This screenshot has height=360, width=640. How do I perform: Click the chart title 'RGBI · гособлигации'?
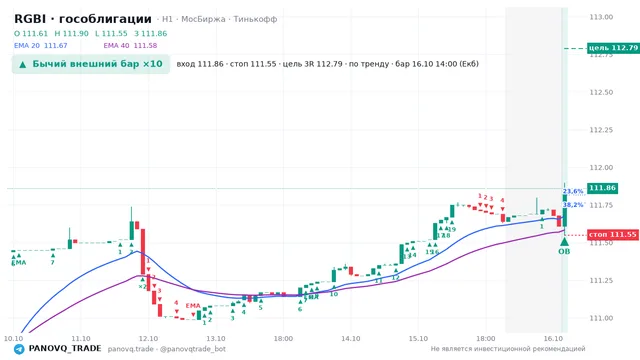tap(83, 19)
